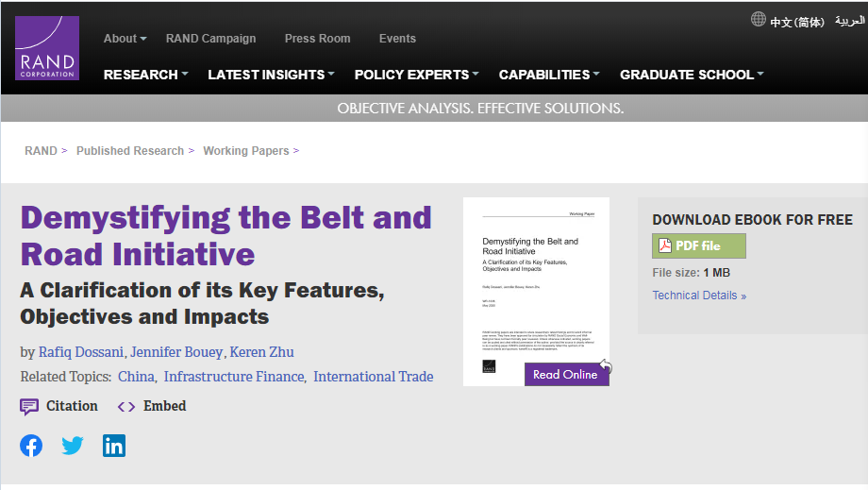Expand the Research menu

145,75
